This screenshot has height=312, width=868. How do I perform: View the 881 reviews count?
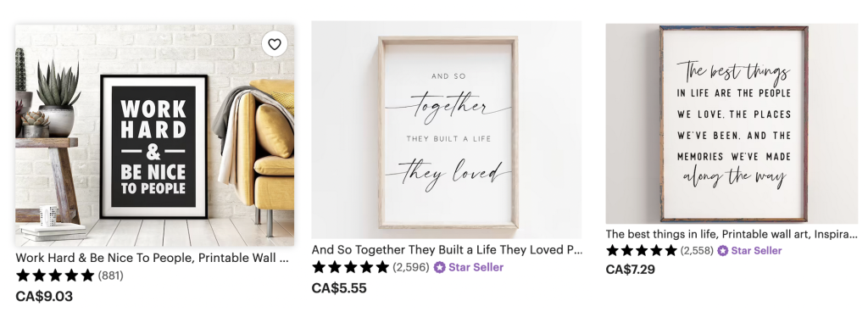(x=111, y=275)
